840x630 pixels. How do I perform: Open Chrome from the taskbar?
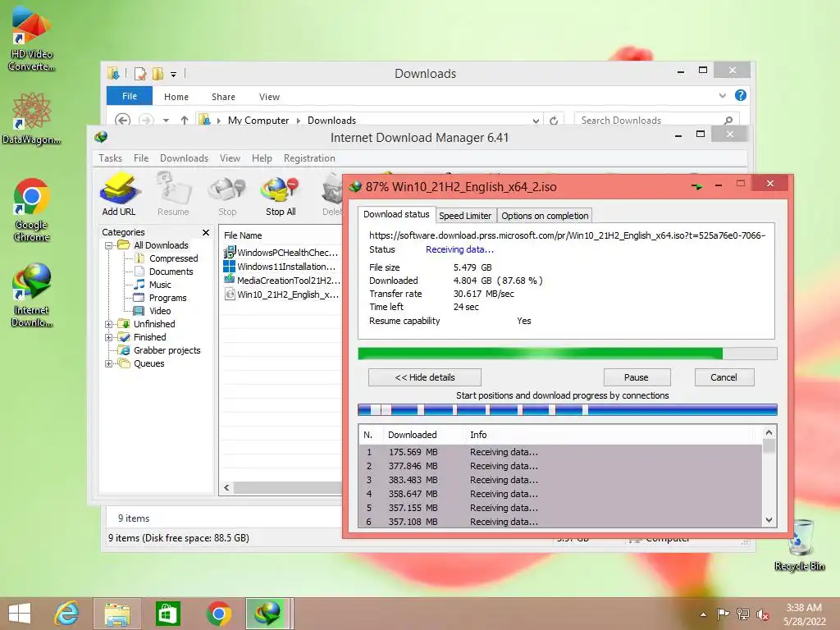click(218, 614)
